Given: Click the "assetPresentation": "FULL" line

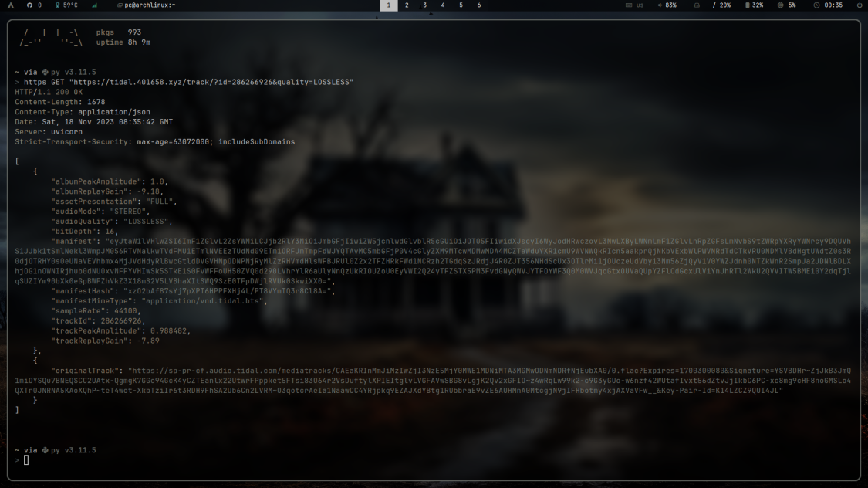Looking at the screenshot, I should (114, 202).
